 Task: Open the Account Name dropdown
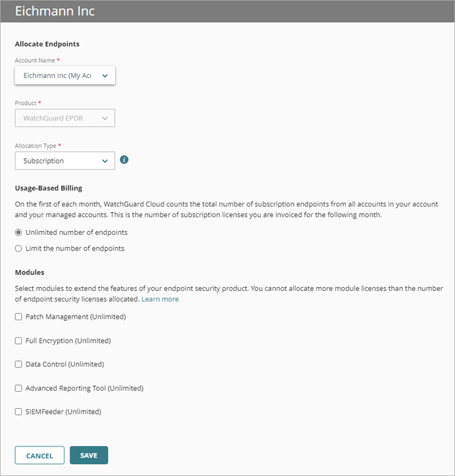click(x=65, y=75)
